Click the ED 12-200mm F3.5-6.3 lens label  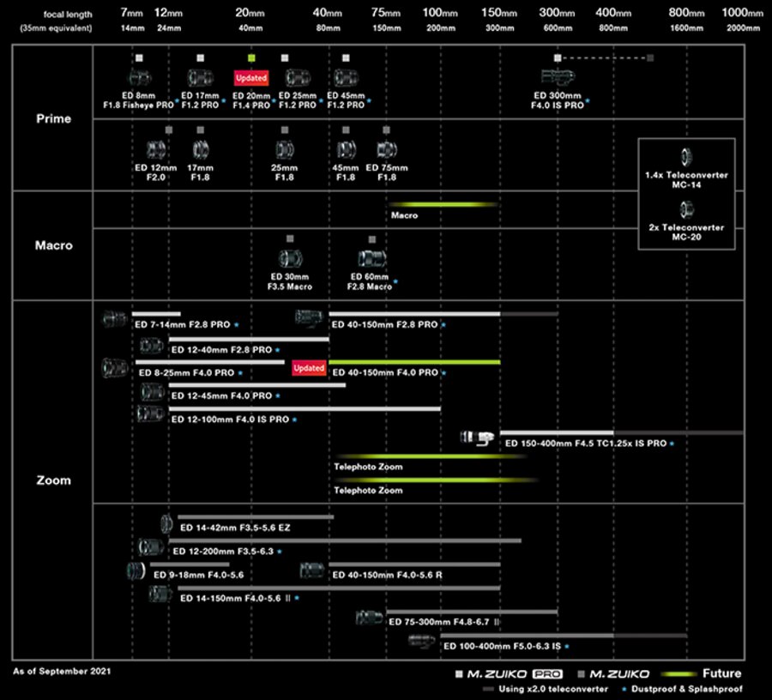[x=223, y=551]
